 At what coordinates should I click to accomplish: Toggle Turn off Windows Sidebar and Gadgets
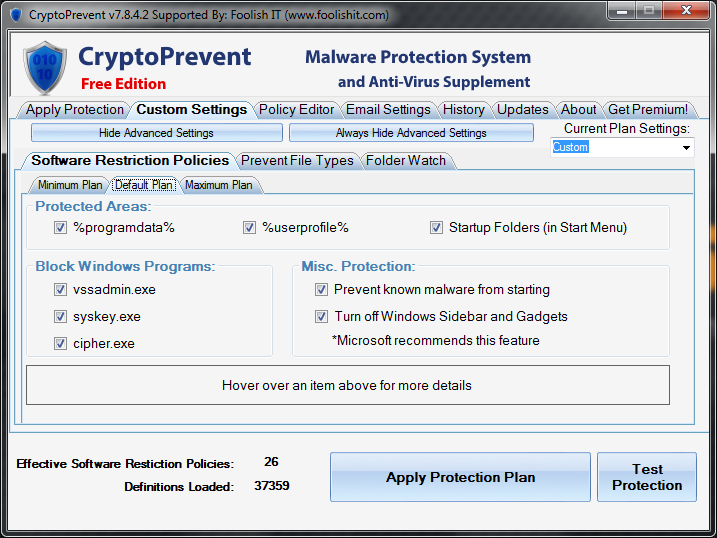click(x=321, y=316)
